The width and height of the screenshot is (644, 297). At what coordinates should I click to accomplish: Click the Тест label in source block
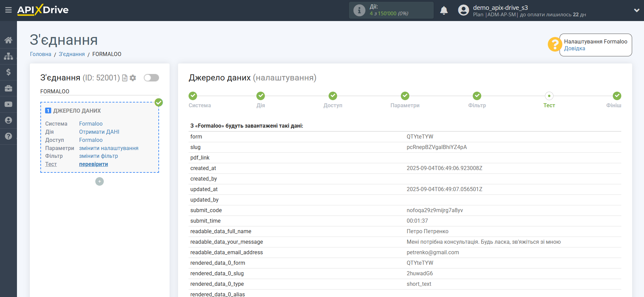pos(51,164)
